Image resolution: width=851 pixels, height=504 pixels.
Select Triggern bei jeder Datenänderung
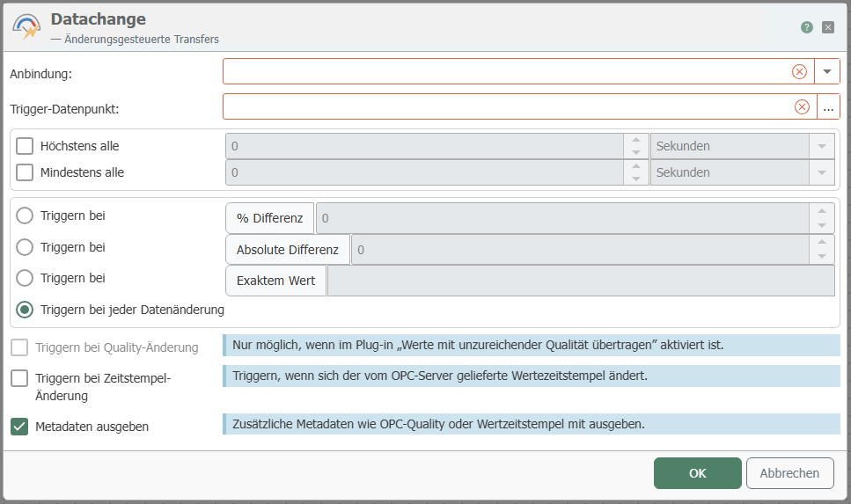(x=25, y=310)
